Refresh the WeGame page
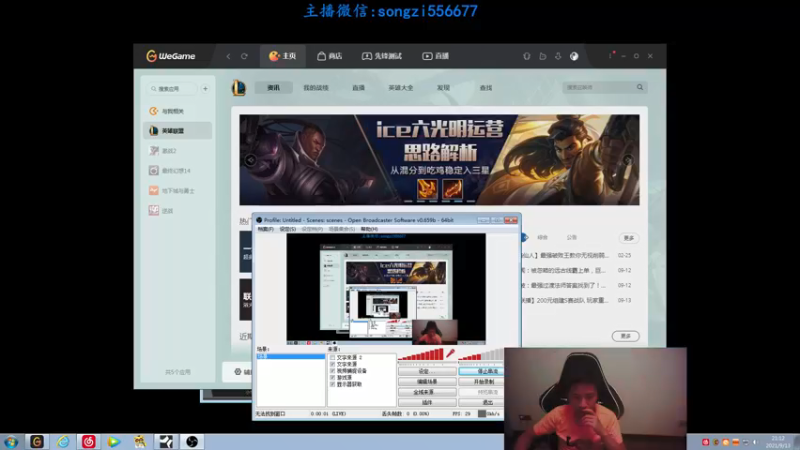Image resolution: width=800 pixels, height=450 pixels. click(244, 56)
